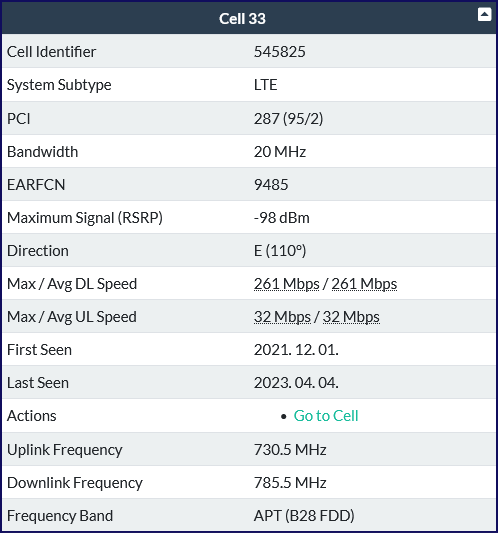Click the -98 dBm RSRP value
This screenshot has width=498, height=533.
pos(281,218)
